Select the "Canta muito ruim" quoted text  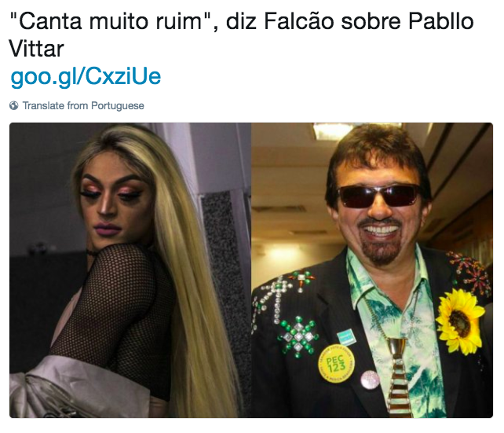[110, 21]
